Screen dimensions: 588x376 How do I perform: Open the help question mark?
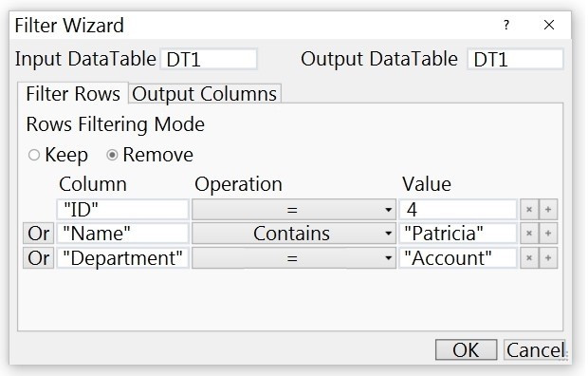506,25
